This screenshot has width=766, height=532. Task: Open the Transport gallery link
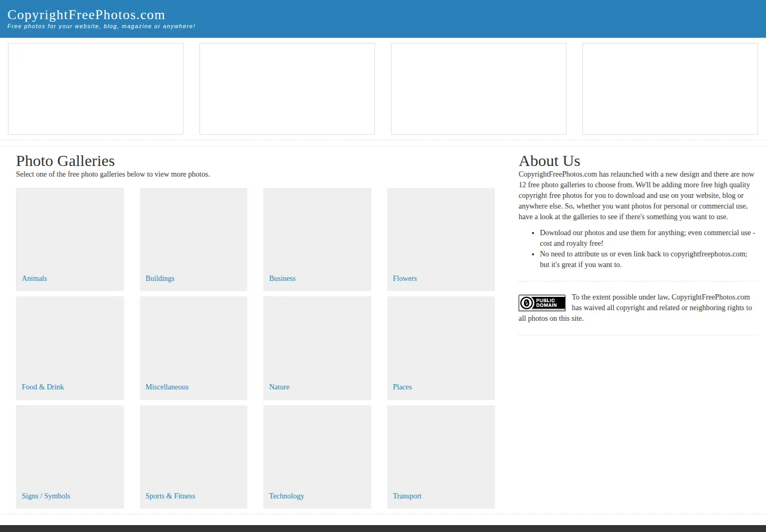407,496
